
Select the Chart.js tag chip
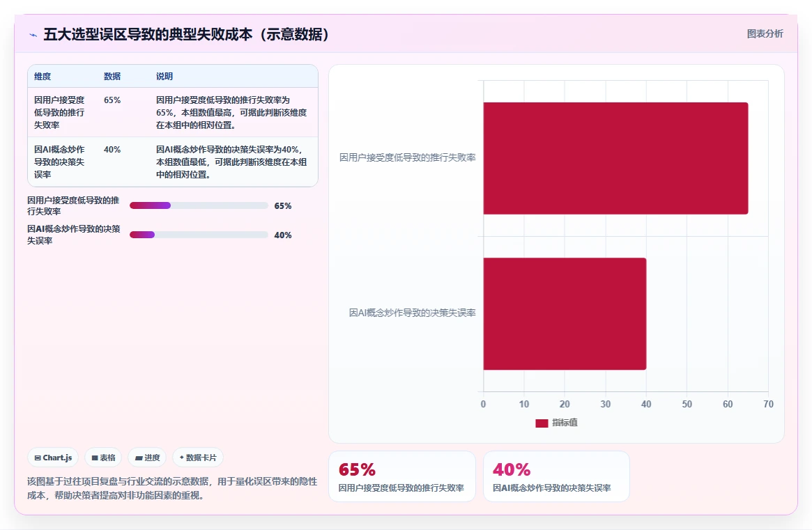click(x=54, y=458)
